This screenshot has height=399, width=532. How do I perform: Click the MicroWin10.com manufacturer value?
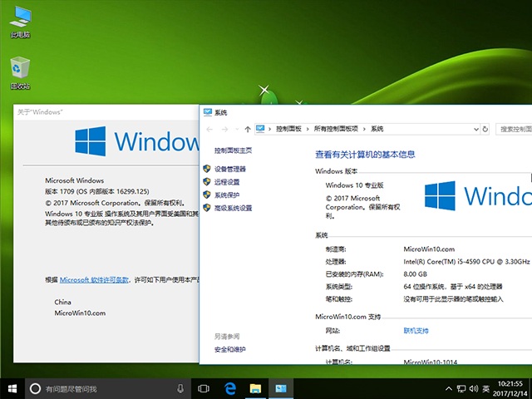pyautogui.click(x=429, y=249)
